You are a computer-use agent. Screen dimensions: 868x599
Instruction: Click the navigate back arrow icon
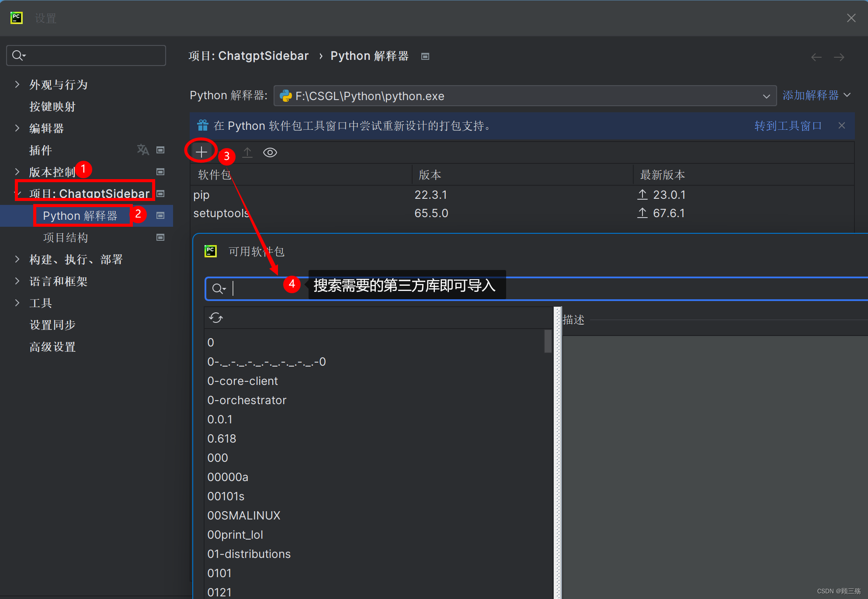point(816,57)
